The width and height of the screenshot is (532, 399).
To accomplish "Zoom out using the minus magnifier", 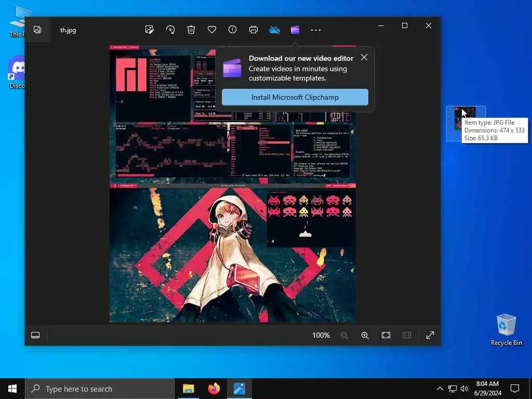I will (x=344, y=335).
